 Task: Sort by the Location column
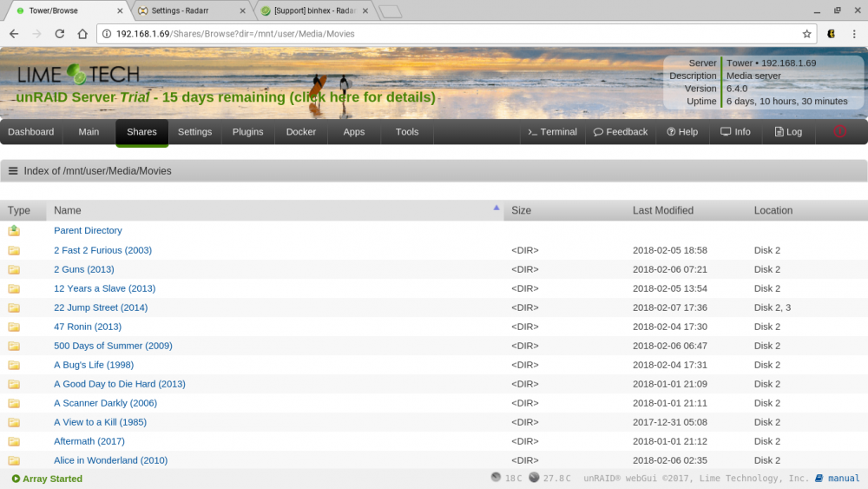773,210
